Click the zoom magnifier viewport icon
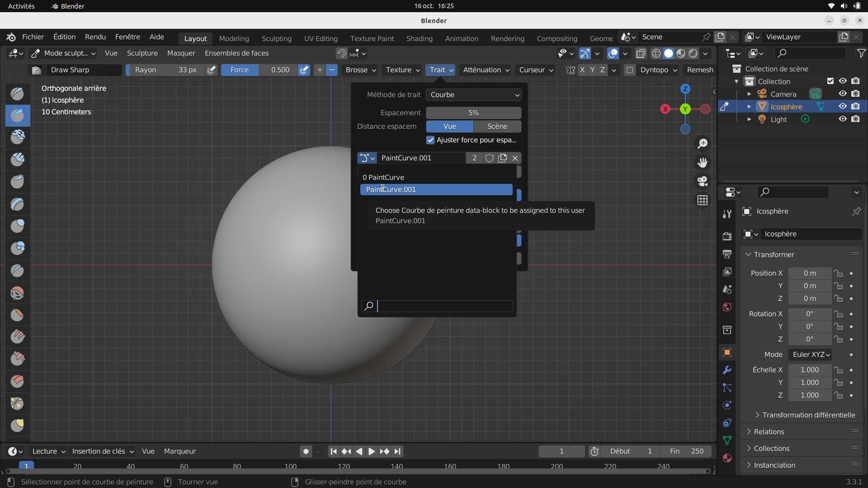This screenshot has height=488, width=868. (702, 144)
